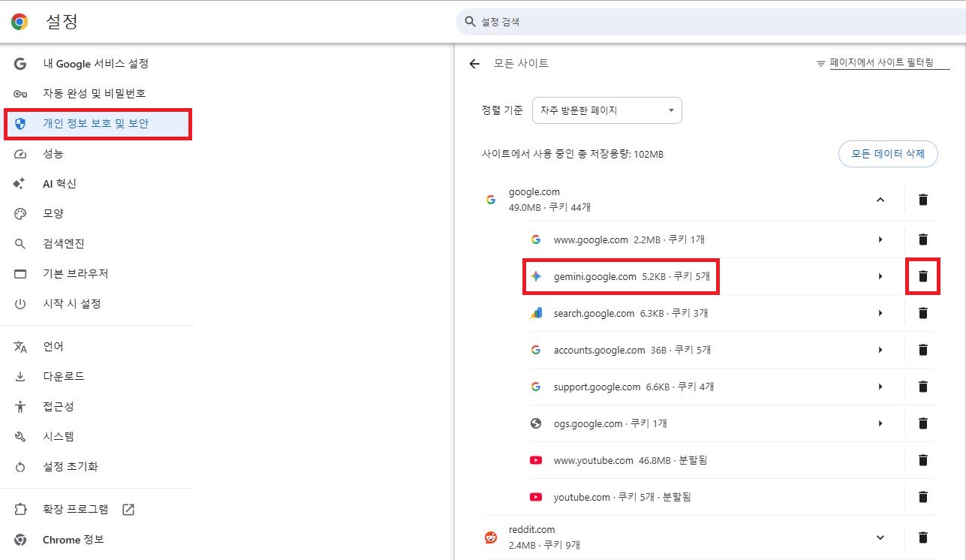The width and height of the screenshot is (966, 560).
Task: Select the accounts.google.com row text
Action: (x=632, y=350)
